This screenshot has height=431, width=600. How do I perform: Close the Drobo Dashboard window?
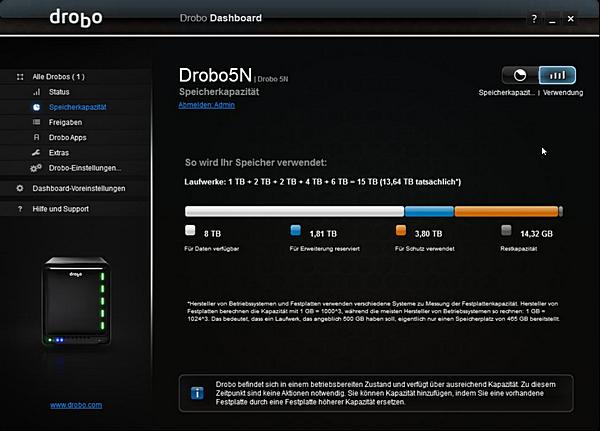(571, 18)
